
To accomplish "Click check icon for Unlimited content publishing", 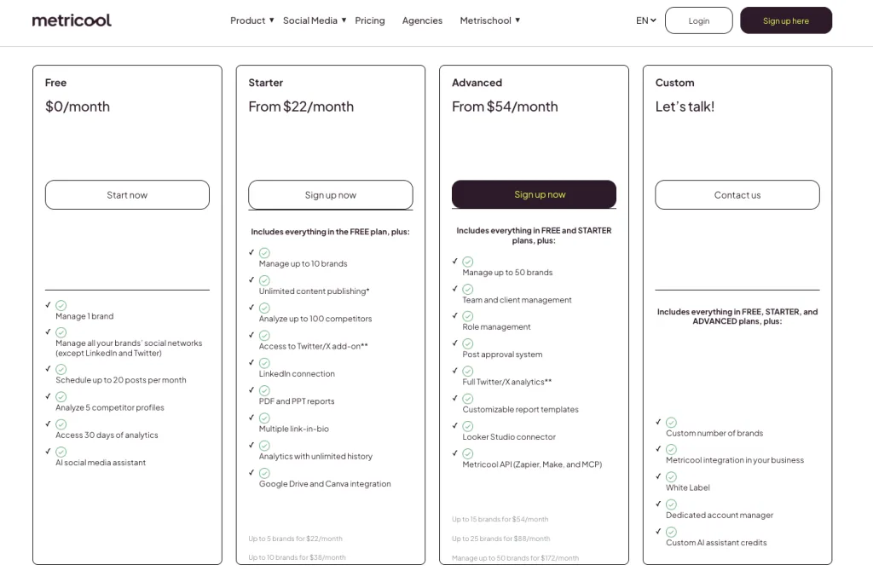I will (264, 280).
